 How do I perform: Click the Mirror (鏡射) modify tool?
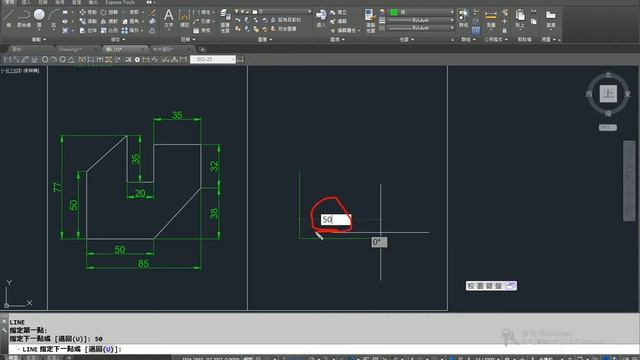tap(109, 21)
